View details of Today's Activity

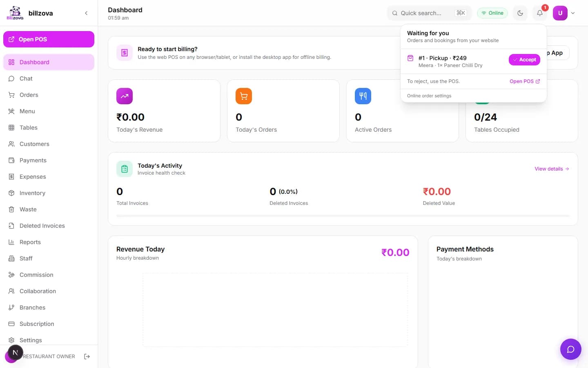point(552,169)
